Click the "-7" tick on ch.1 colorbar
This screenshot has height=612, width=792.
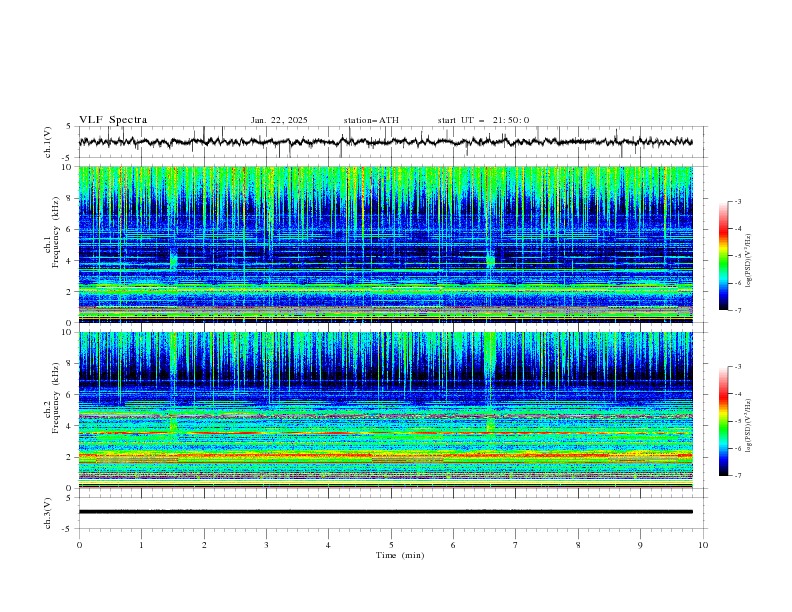pos(737,311)
